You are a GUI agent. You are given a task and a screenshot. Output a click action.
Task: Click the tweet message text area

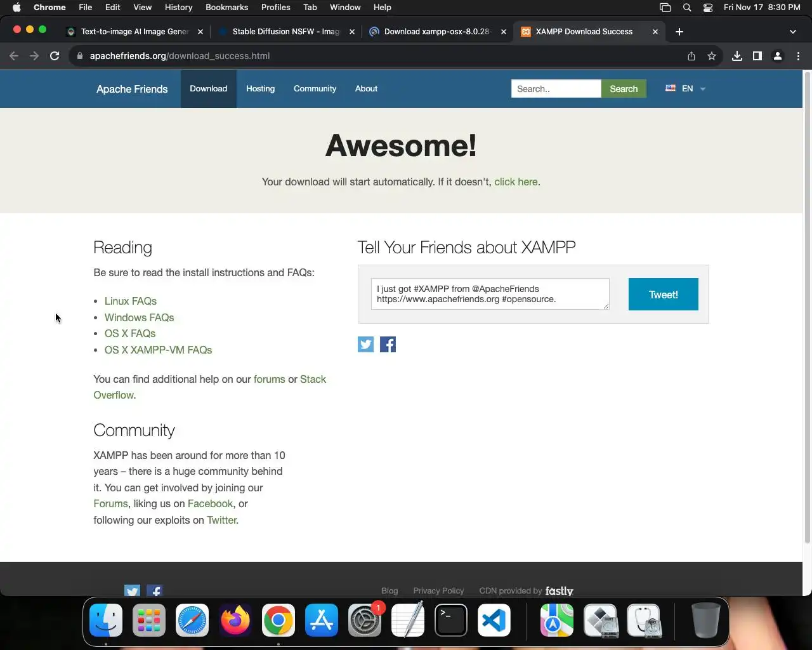coord(490,294)
